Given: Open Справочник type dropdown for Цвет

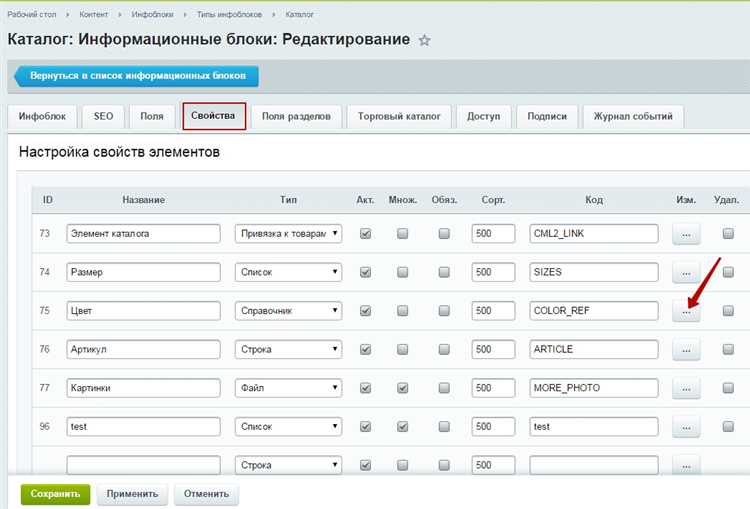Looking at the screenshot, I should 288,311.
